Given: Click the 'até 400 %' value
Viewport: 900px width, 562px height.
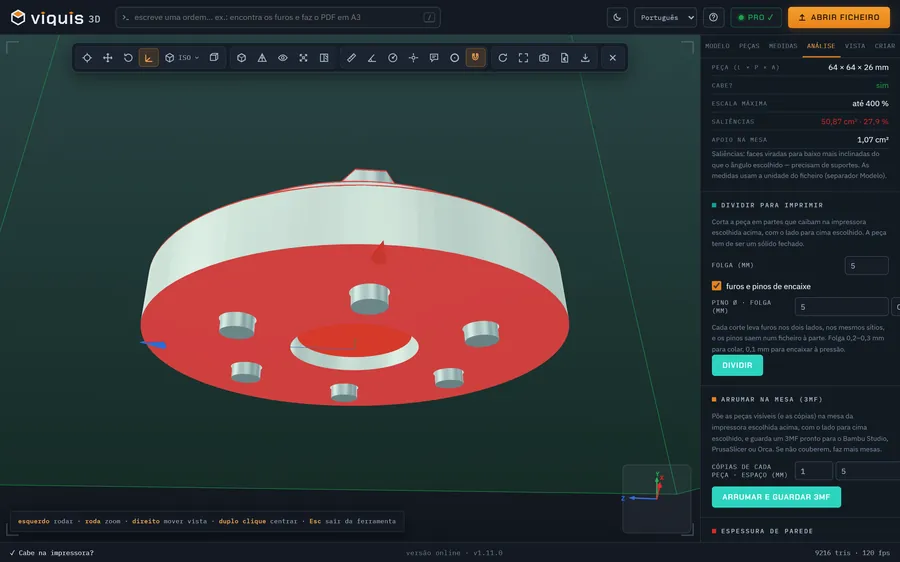Looking at the screenshot, I should 870,103.
